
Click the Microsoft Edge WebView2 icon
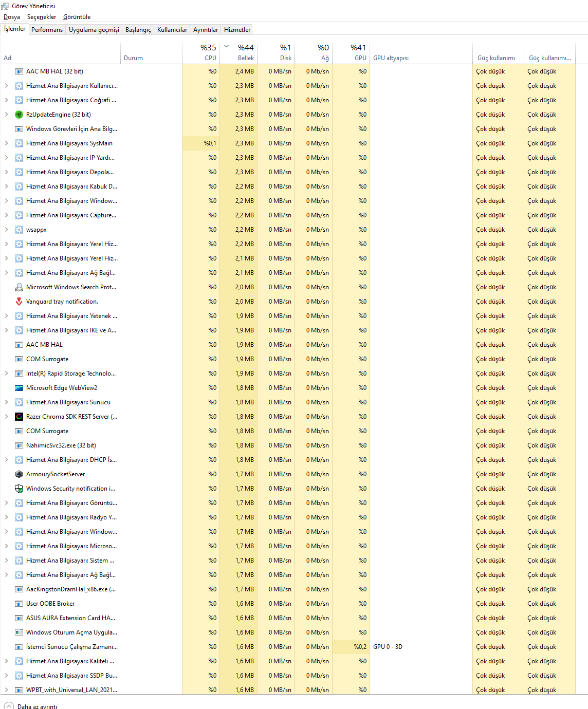[x=19, y=388]
